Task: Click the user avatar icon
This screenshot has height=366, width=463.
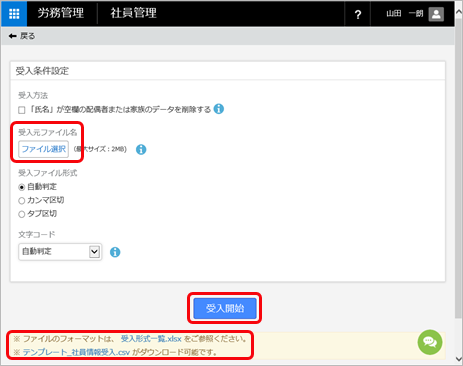Action: tap(436, 14)
